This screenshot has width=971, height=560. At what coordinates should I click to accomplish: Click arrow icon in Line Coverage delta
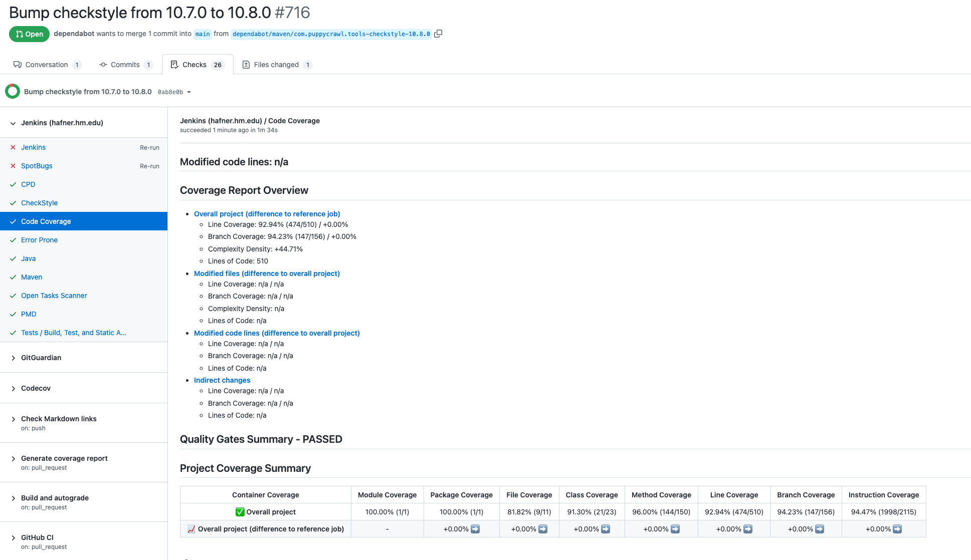pos(747,529)
